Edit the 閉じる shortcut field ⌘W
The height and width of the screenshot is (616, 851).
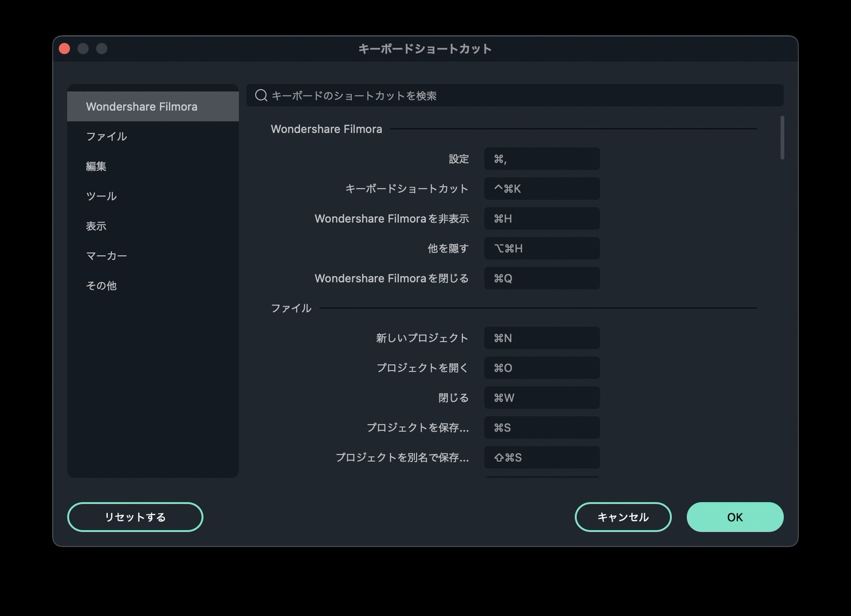[x=542, y=398]
